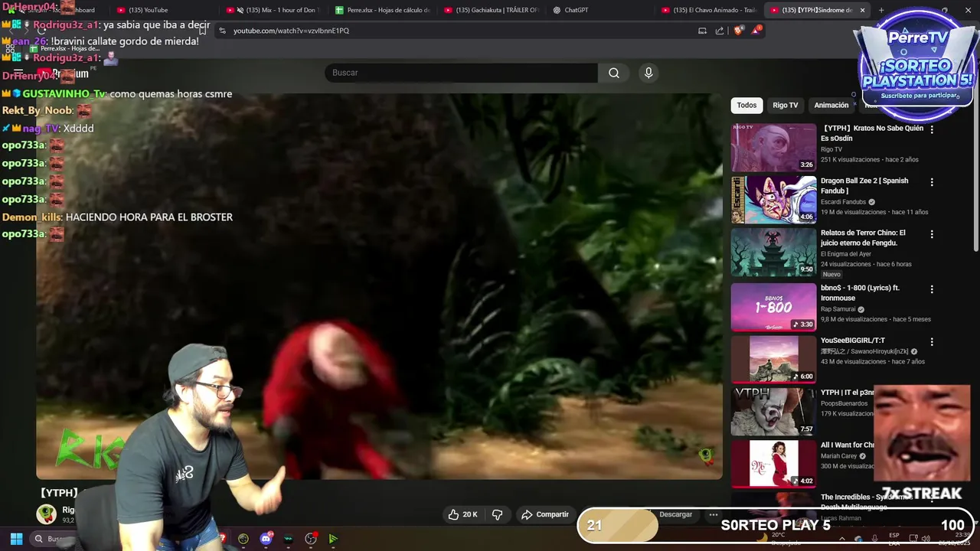Image resolution: width=980 pixels, height=551 pixels.
Task: Click the YouSeeBIGGIRL thumbnail (6:00)
Action: click(x=773, y=359)
